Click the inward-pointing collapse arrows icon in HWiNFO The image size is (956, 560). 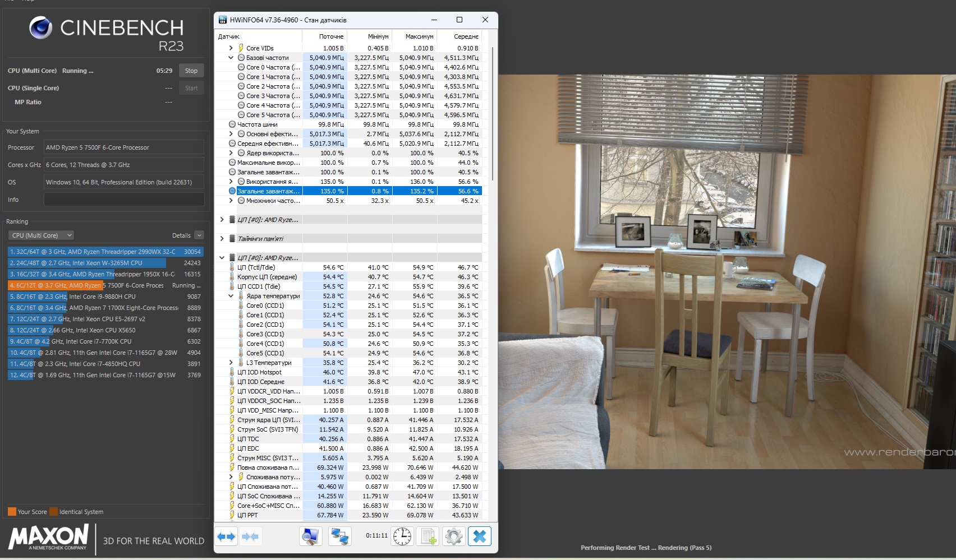(250, 536)
